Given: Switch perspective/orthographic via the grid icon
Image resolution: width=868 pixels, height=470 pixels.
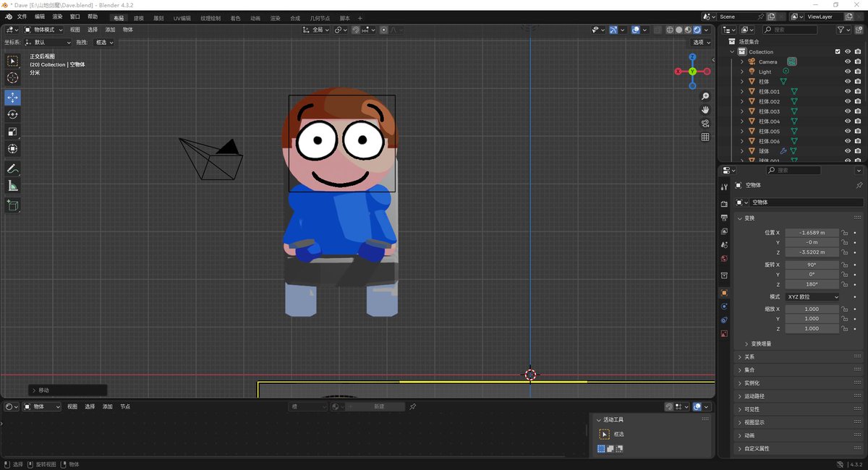Looking at the screenshot, I should pos(705,137).
